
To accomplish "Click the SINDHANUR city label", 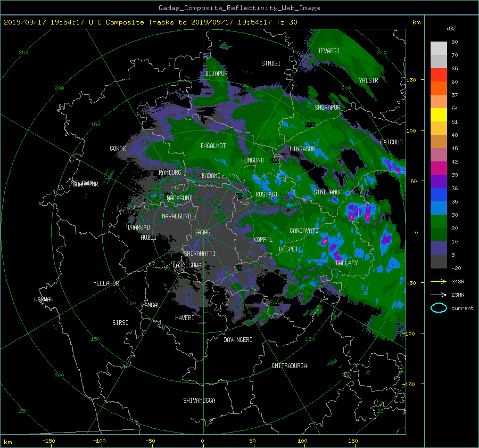I will pyautogui.click(x=328, y=192).
